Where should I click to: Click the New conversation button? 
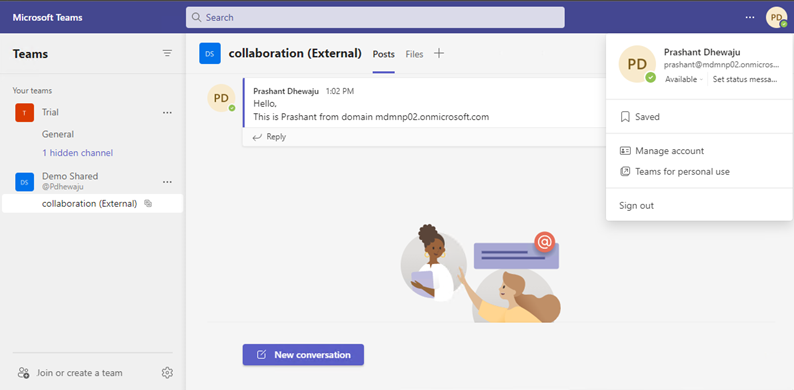click(x=303, y=355)
